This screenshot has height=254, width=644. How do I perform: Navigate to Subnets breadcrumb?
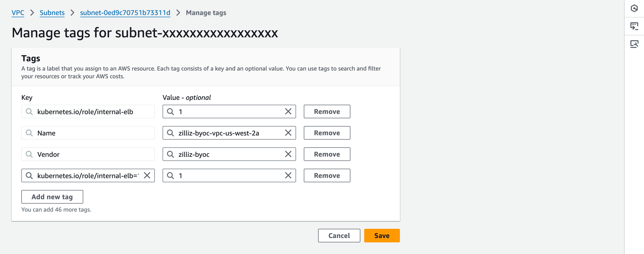[52, 13]
